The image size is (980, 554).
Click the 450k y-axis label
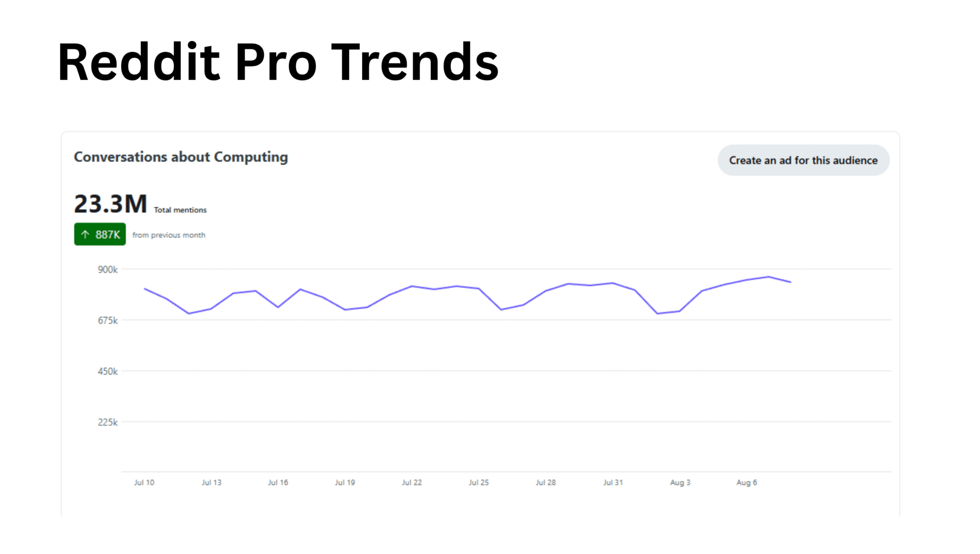point(108,371)
